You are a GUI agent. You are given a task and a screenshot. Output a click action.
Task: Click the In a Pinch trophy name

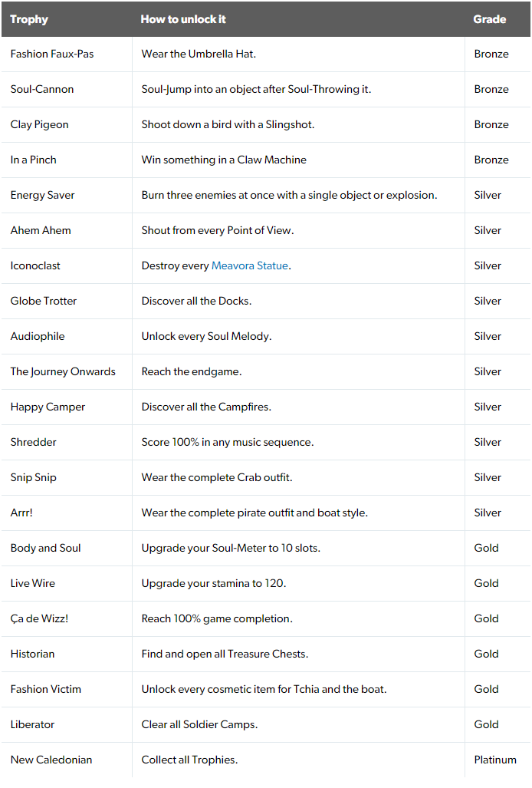click(33, 160)
